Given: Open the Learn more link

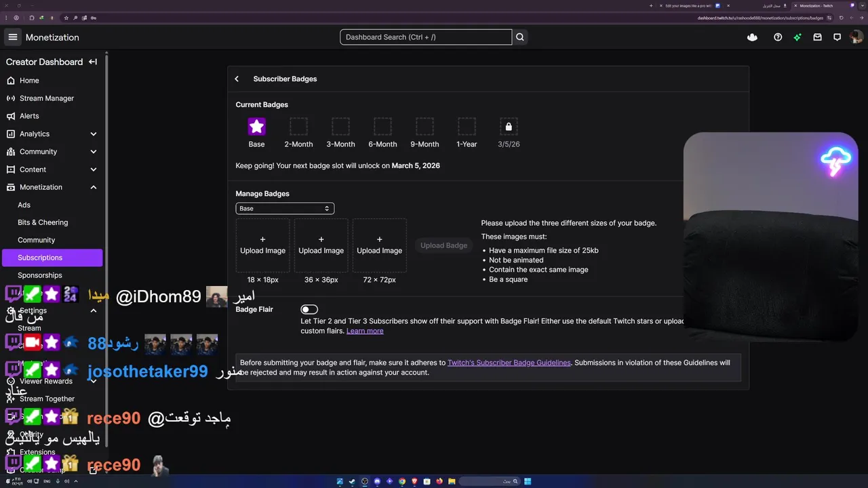Looking at the screenshot, I should click(x=365, y=331).
